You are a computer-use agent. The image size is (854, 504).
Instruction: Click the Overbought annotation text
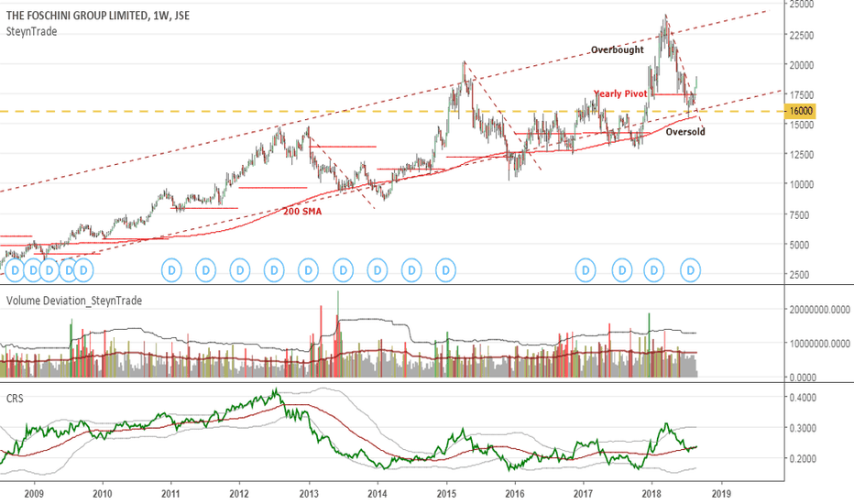click(x=617, y=49)
